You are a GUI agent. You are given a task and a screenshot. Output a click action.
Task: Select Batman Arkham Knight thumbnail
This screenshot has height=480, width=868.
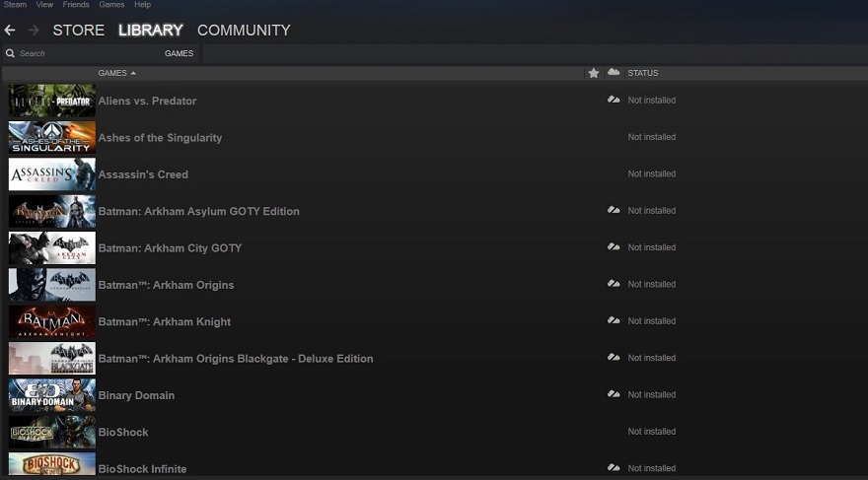52,321
